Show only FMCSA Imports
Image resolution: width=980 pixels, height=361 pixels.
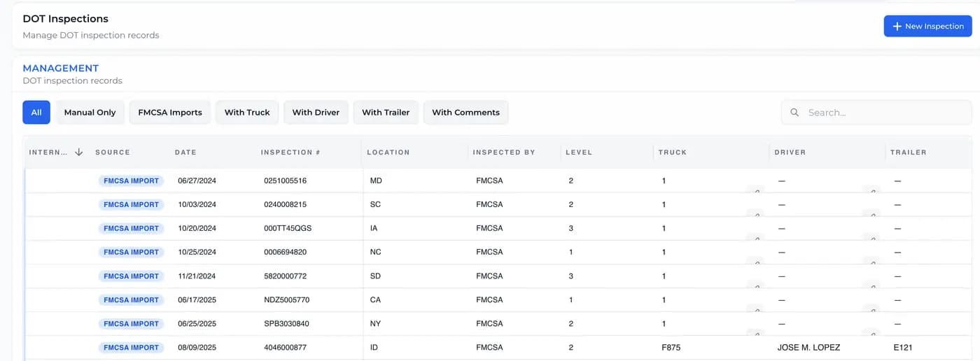170,113
